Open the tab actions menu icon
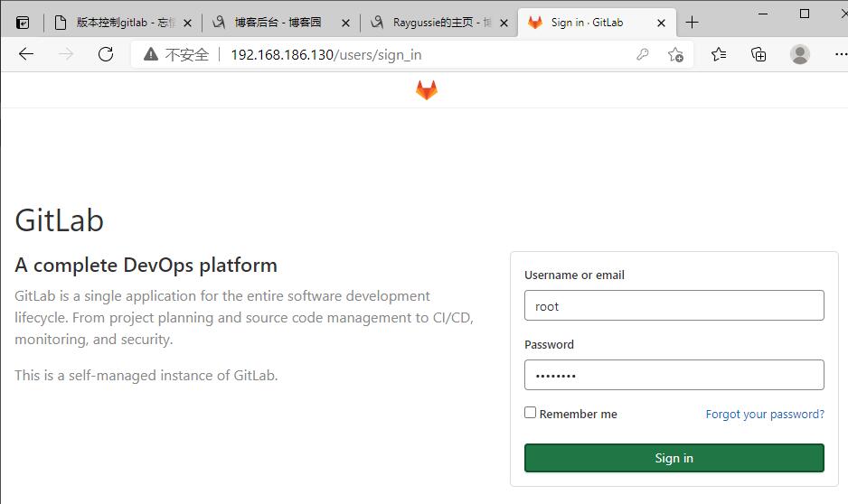Screen dimensions: 848x504 (23, 23)
